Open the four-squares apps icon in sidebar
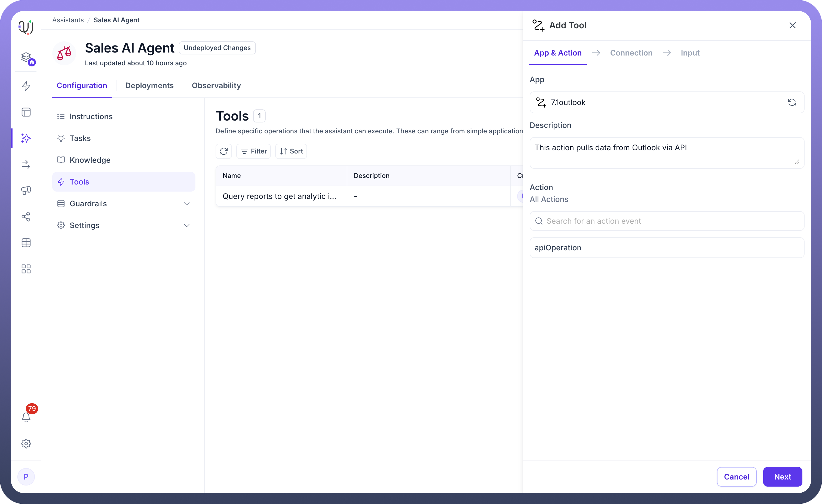Viewport: 822px width, 504px height. 26,269
